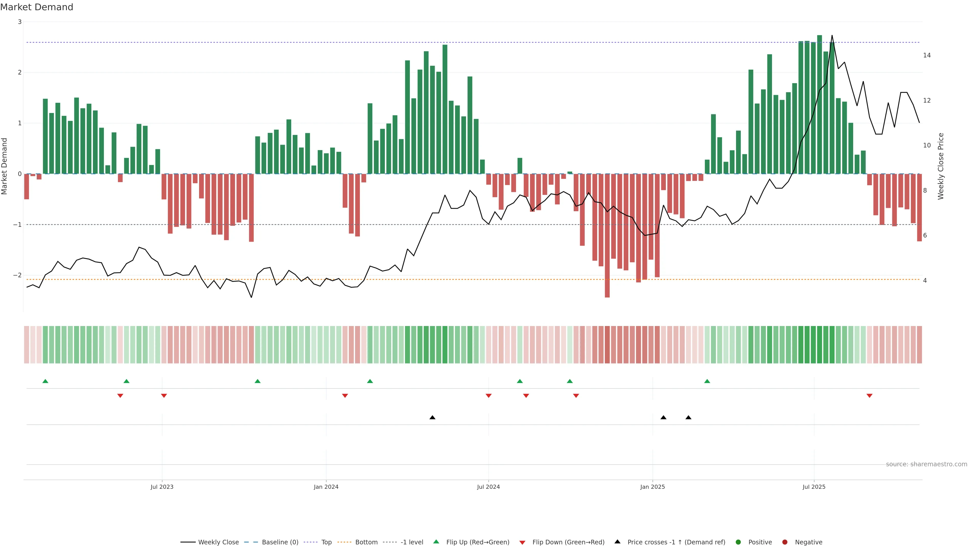This screenshot has height=551, width=980.
Task: Click the red Flip Down legend triangle icon
Action: click(522, 542)
